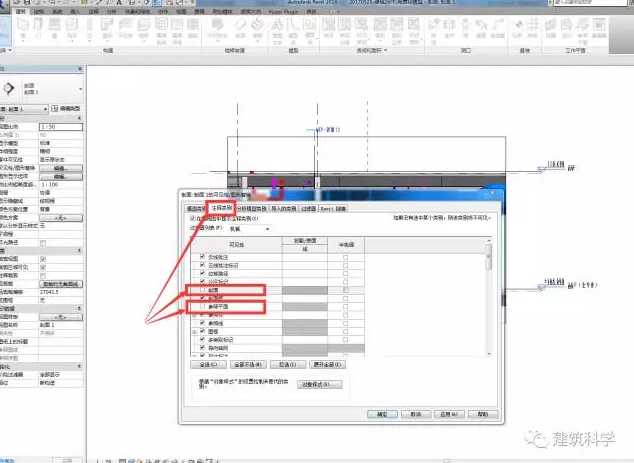Confirm dialog with 确定 button
The image size is (634, 463).
[x=382, y=414]
